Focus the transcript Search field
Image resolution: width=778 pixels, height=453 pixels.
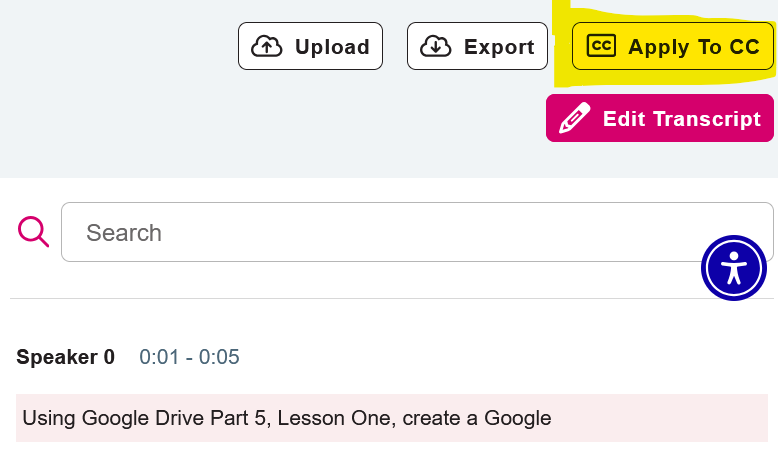pos(417,232)
